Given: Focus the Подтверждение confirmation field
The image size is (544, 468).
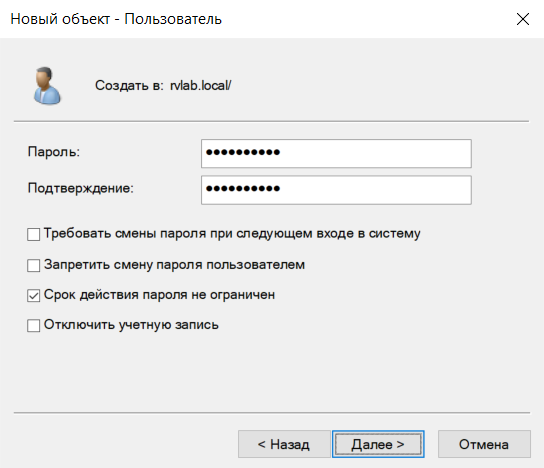Looking at the screenshot, I should pyautogui.click(x=336, y=190).
